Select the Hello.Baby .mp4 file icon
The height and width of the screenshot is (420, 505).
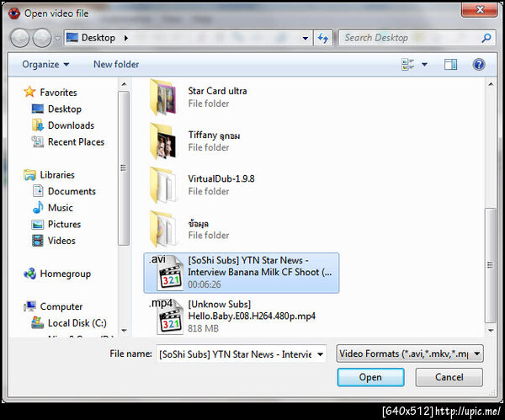tap(167, 316)
